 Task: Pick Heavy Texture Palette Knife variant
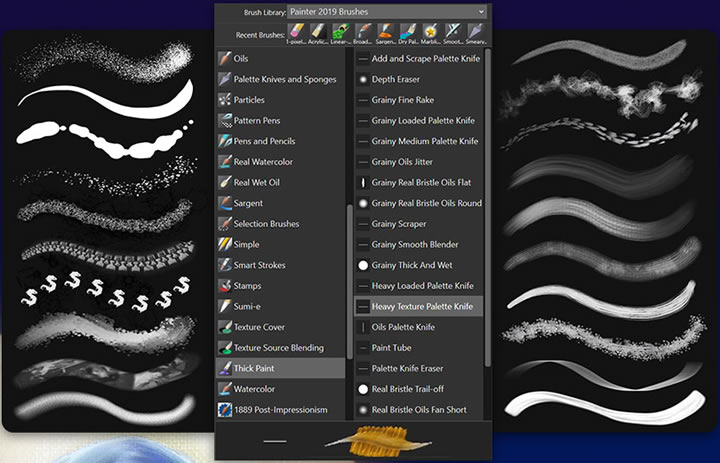tap(419, 306)
